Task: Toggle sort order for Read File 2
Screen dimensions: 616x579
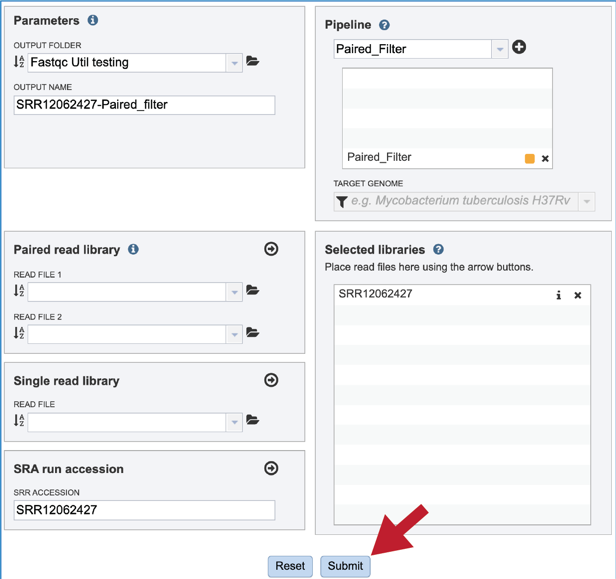Action: [19, 333]
